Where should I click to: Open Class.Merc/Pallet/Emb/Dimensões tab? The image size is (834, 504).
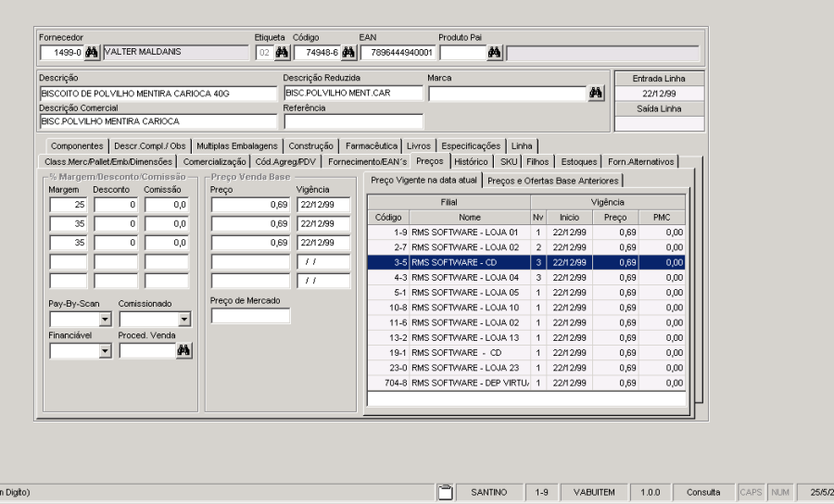coord(108,161)
